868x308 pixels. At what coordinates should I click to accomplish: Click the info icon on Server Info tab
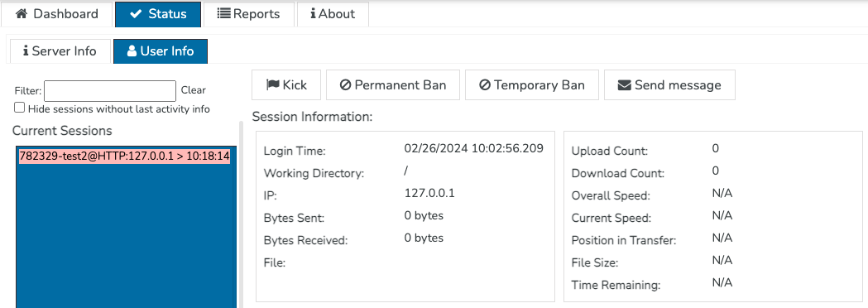pyautogui.click(x=26, y=51)
